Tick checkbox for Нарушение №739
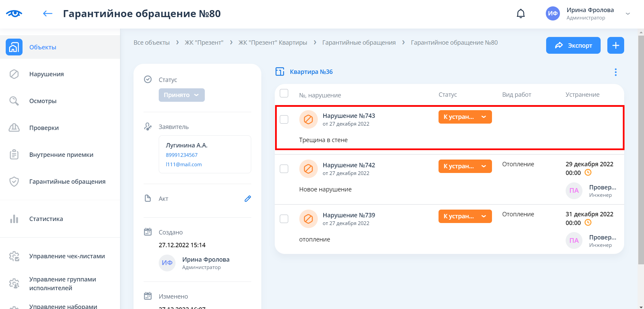Viewport: 644px width, 309px height. 284,219
